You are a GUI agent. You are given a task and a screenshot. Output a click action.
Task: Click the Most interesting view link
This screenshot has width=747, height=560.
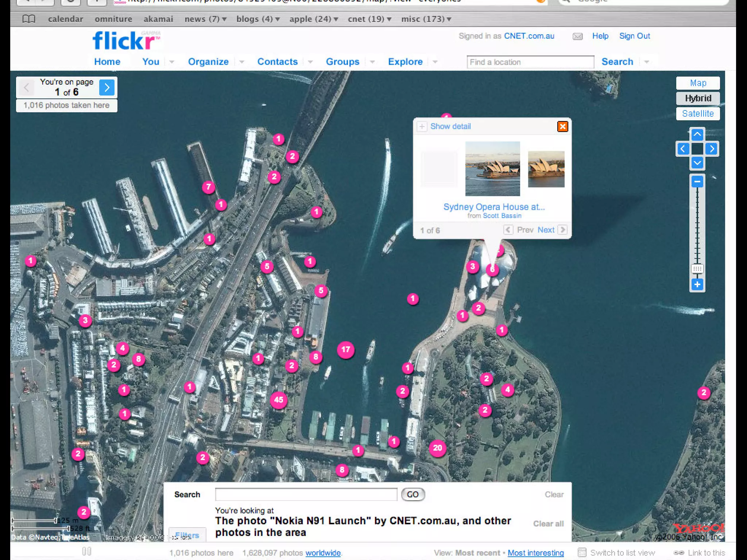tap(535, 553)
